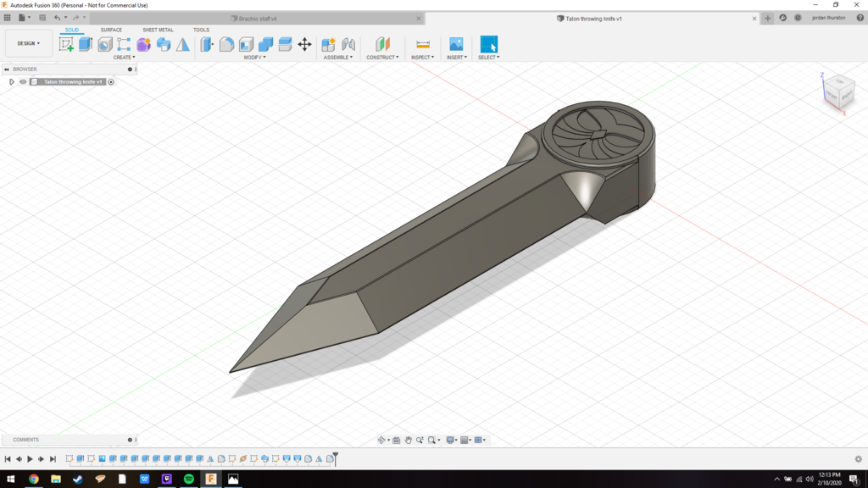Open the Viewports layout dropdown
The image size is (868, 488).
click(480, 440)
